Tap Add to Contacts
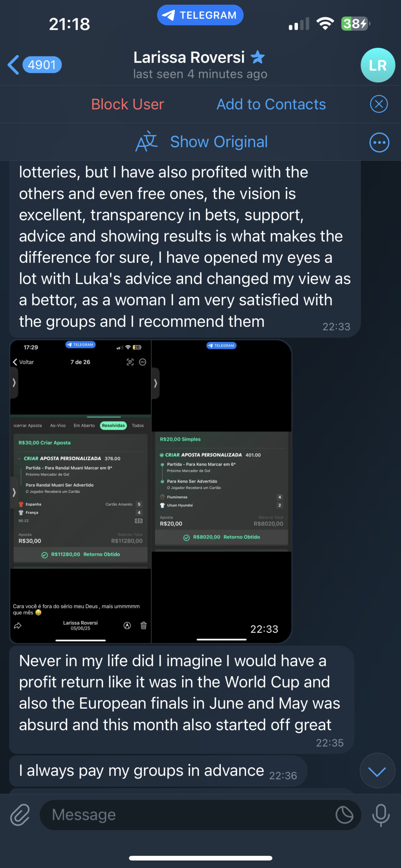The image size is (401, 868). pyautogui.click(x=271, y=104)
